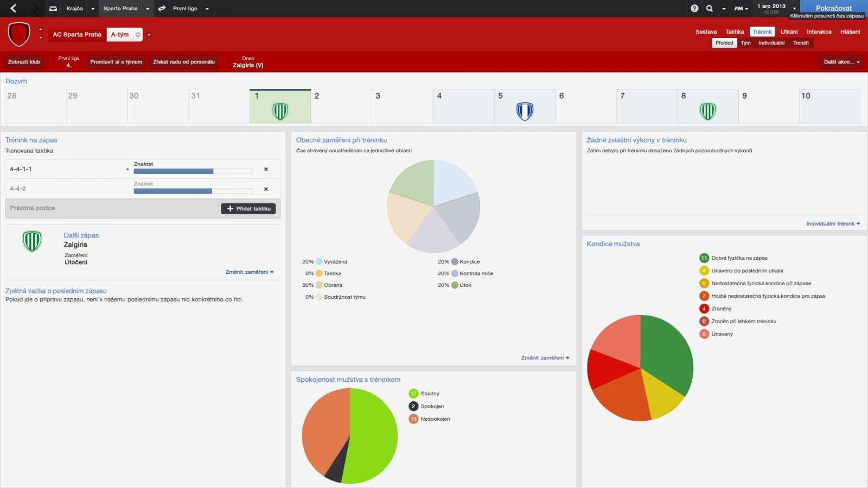Switch to the Taktika tab

[735, 32]
